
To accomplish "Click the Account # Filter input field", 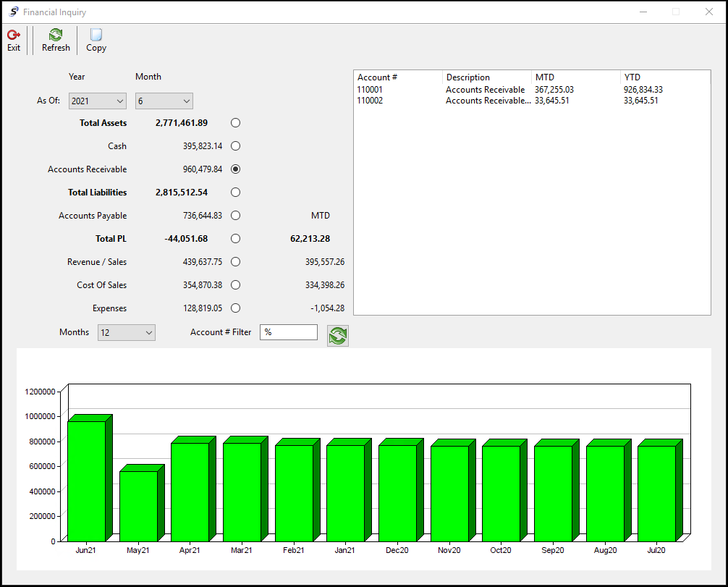I will (x=288, y=332).
